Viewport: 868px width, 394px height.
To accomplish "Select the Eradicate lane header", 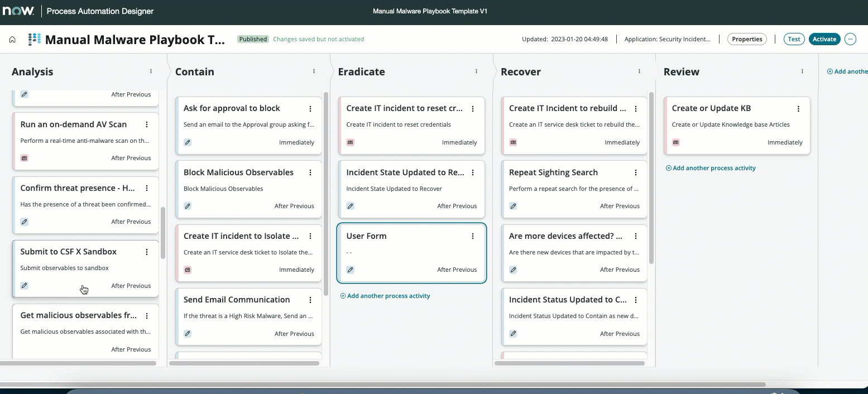I will click(x=361, y=71).
